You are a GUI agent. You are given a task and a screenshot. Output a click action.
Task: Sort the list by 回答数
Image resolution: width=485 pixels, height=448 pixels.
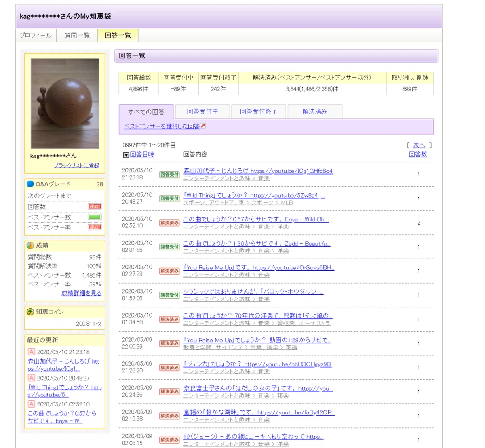click(x=418, y=154)
